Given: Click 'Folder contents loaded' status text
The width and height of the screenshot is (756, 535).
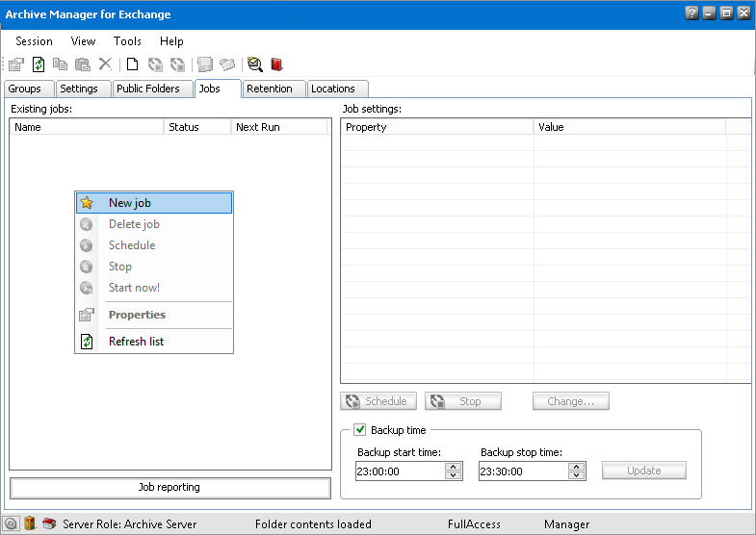Looking at the screenshot, I should click(313, 523).
